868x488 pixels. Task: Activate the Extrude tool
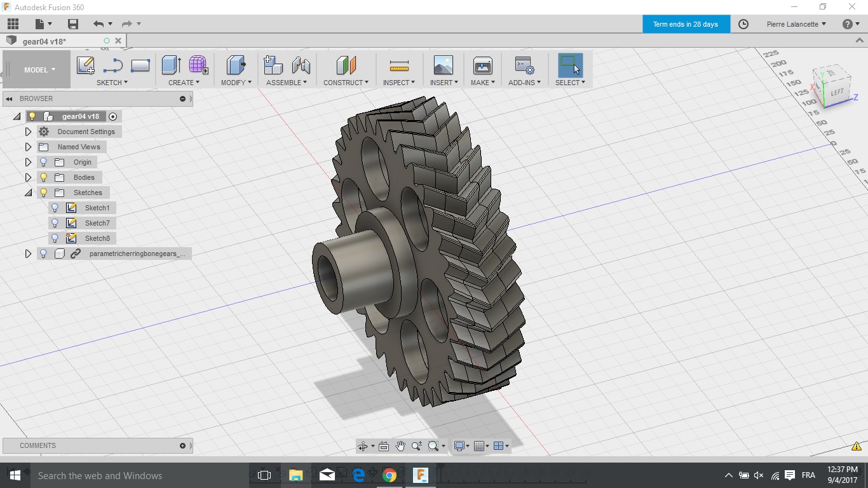pos(172,65)
